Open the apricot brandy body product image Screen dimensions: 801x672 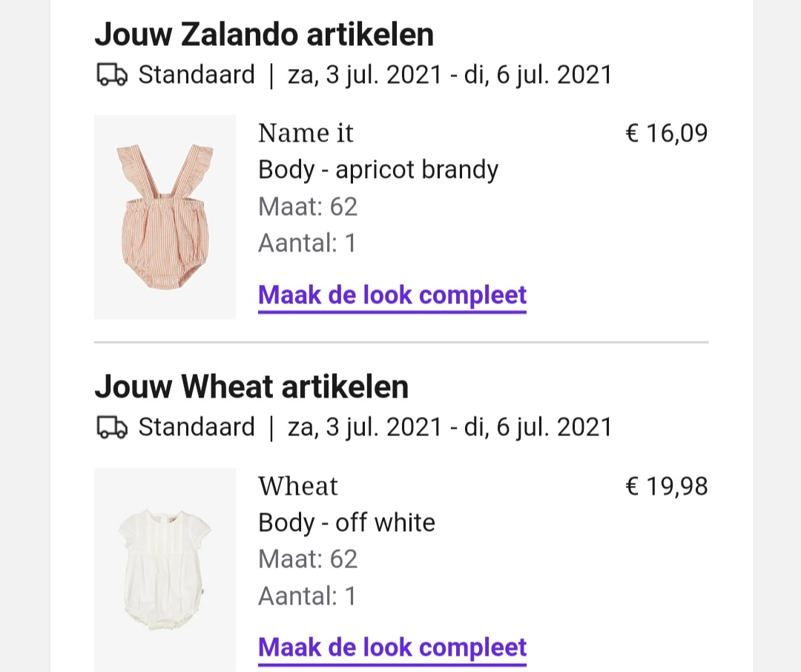165,217
